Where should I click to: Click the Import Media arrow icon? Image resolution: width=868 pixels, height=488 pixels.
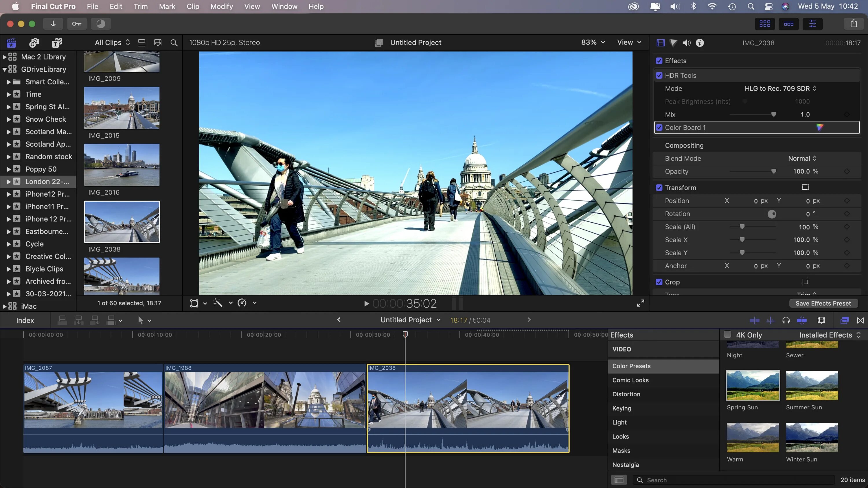click(x=53, y=24)
